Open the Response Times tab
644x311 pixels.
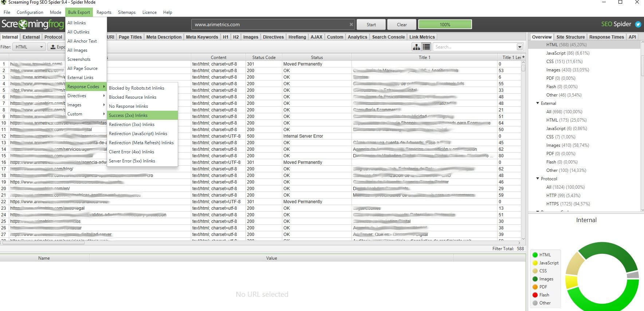point(606,37)
